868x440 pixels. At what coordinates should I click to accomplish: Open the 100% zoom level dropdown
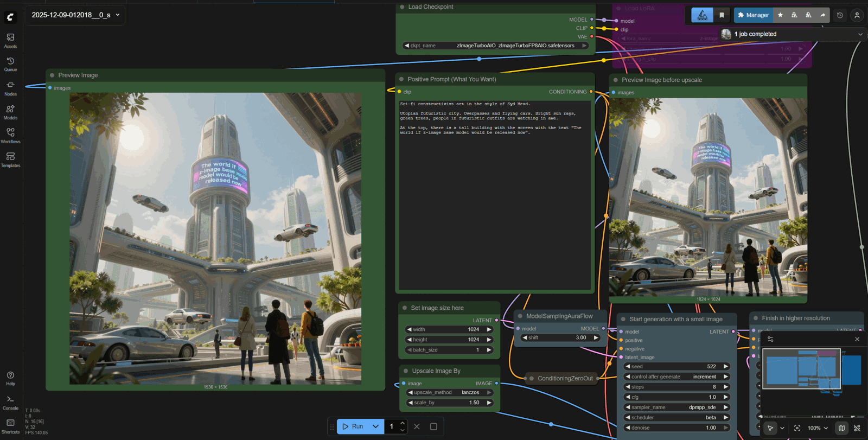818,428
